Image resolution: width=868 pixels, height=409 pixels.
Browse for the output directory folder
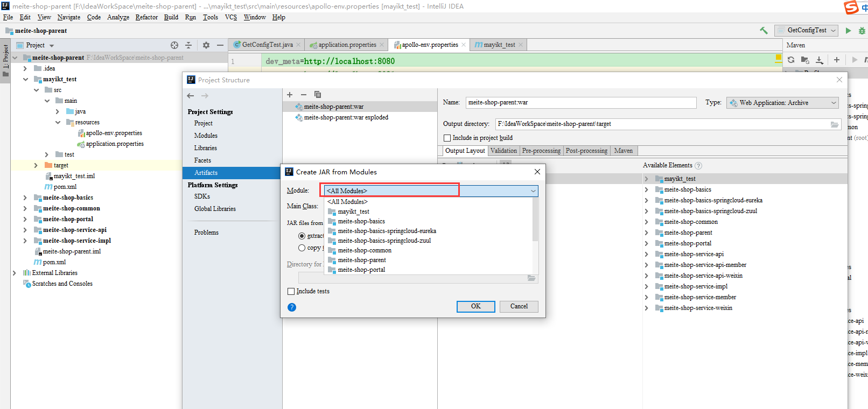834,124
